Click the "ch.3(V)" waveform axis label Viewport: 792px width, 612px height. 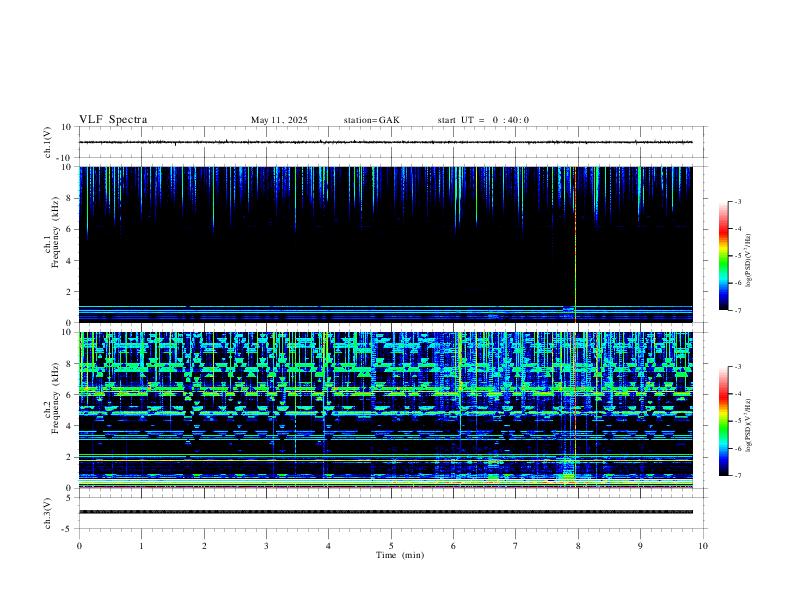(48, 513)
